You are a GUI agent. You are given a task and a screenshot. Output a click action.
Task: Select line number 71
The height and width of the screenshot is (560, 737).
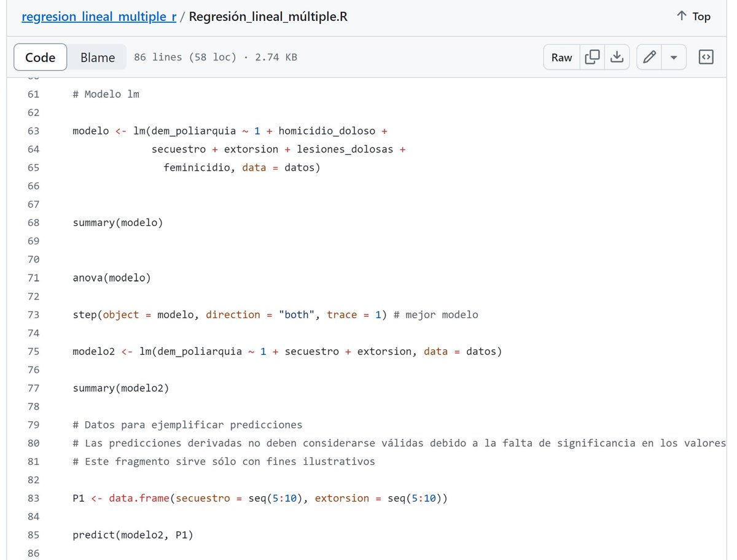point(33,278)
